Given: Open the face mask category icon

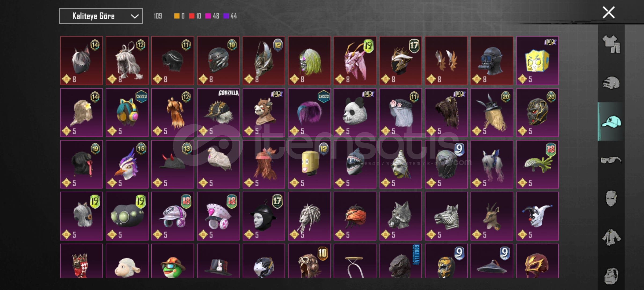Looking at the screenshot, I should click(x=611, y=199).
